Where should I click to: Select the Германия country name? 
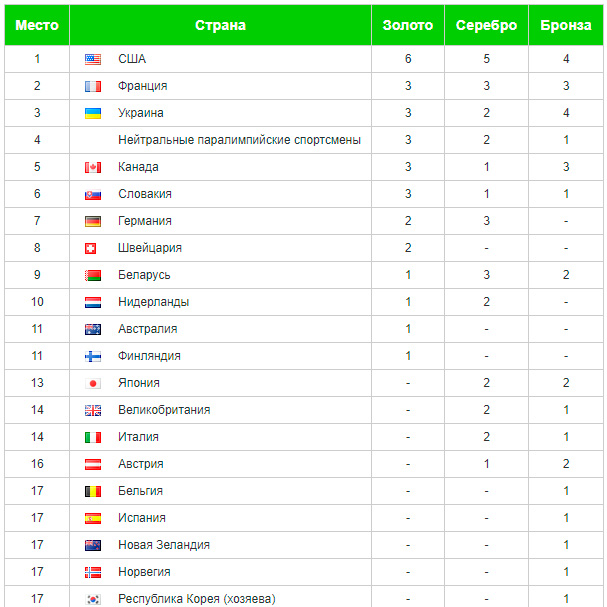point(145,221)
